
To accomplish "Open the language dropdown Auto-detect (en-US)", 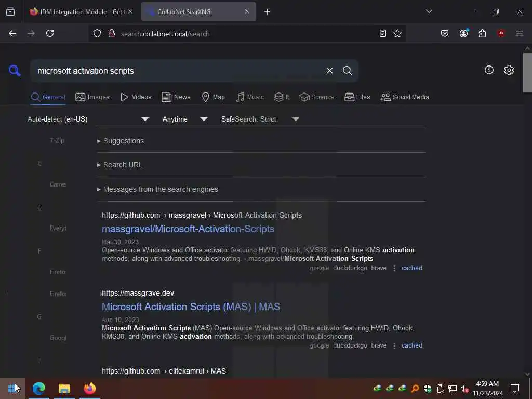I will pos(88,119).
